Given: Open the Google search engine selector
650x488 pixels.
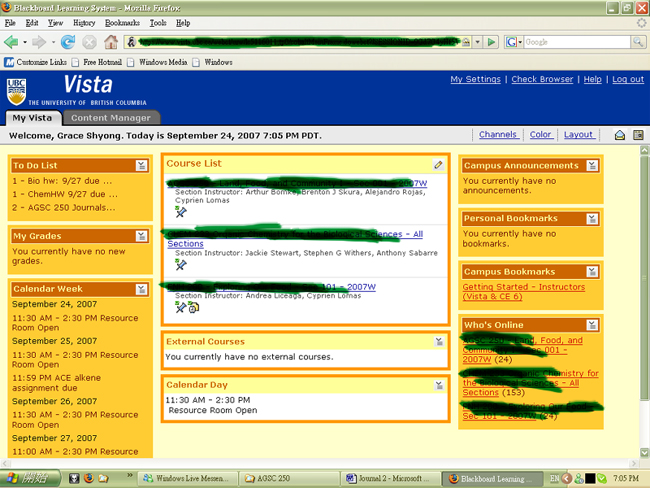Looking at the screenshot, I should 514,42.
